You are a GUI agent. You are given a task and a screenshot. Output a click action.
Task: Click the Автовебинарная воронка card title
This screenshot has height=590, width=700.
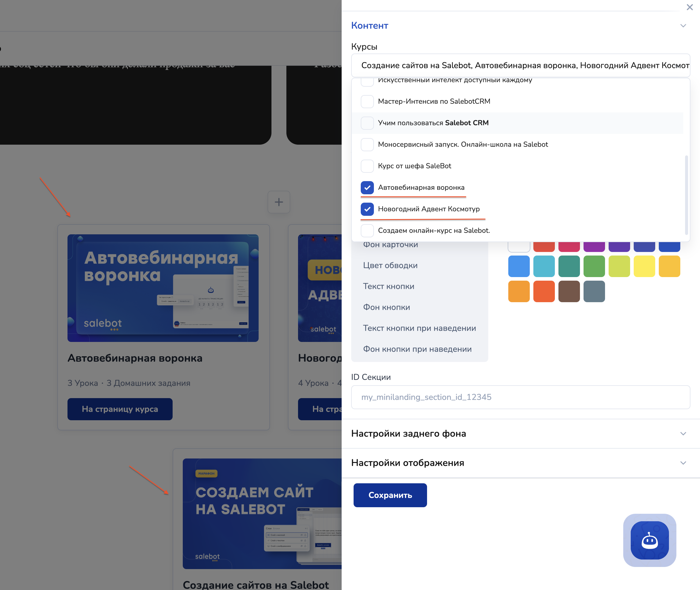(135, 358)
